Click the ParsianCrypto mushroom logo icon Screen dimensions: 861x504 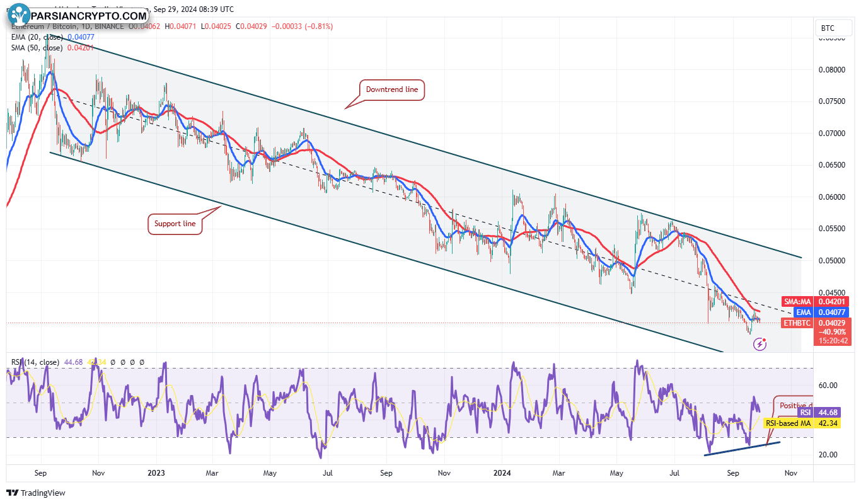pyautogui.click(x=20, y=16)
